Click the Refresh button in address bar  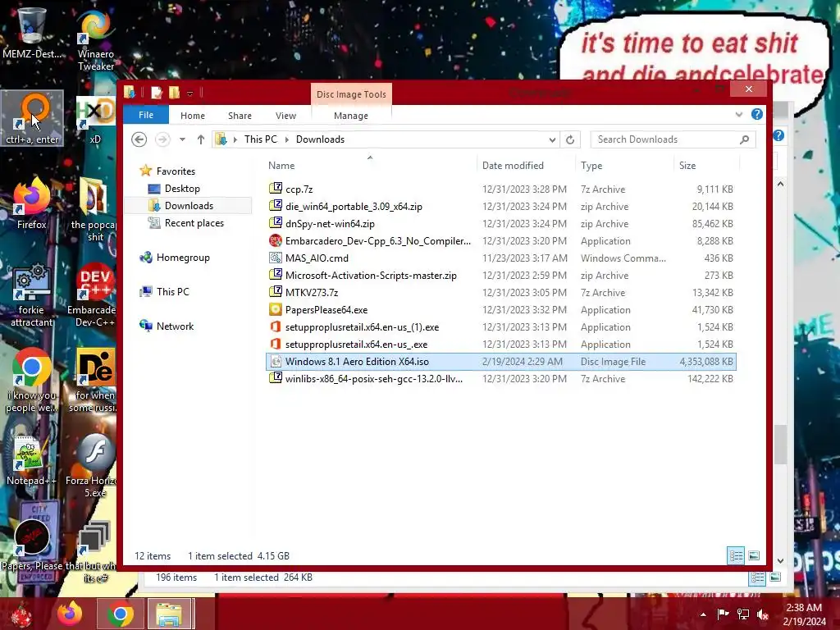click(x=570, y=139)
